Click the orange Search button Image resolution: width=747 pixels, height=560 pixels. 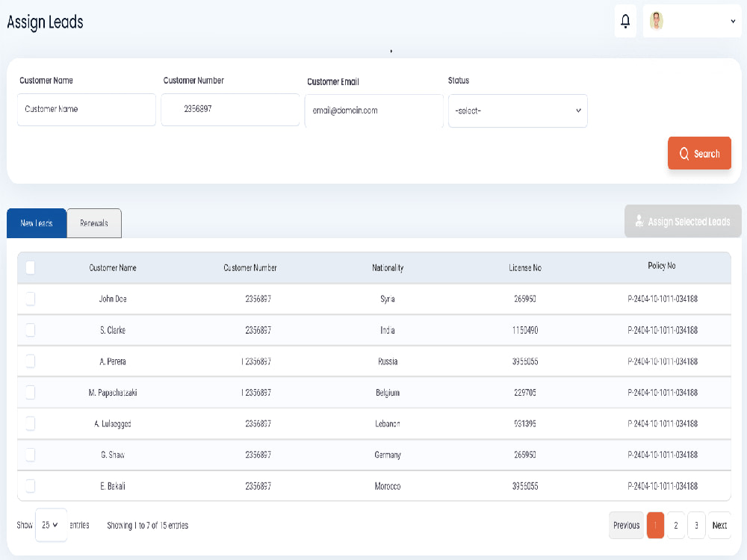699,153
